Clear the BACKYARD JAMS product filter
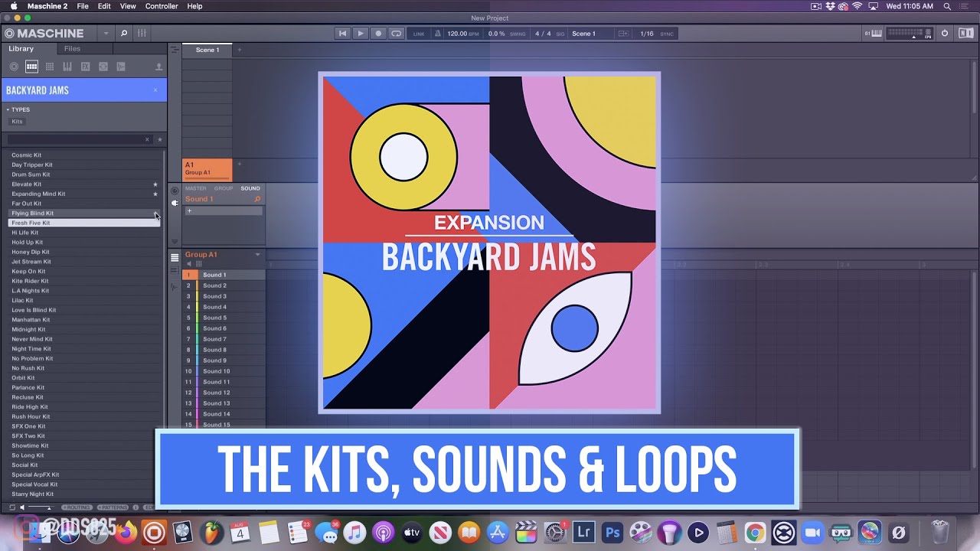 click(x=155, y=90)
